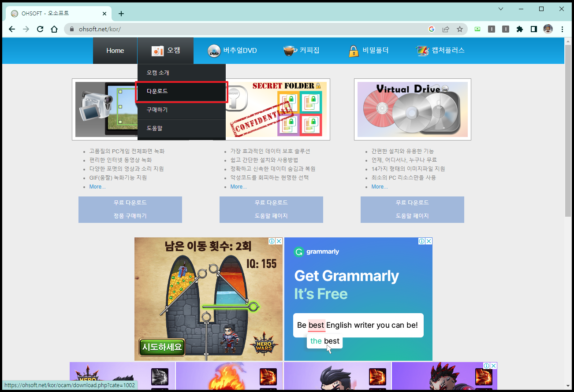The image size is (574, 392).
Task: View site info via lock icon
Action: [x=71, y=29]
